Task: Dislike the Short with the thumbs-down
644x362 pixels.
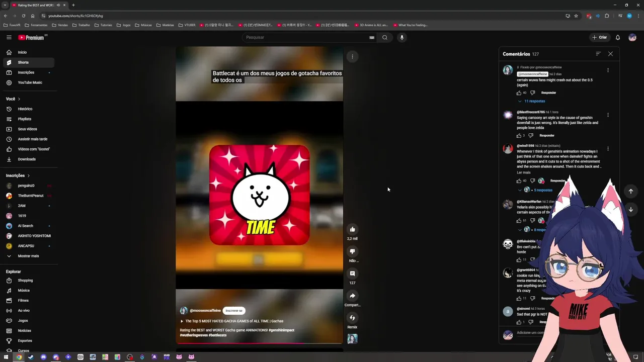Action: tap(352, 251)
